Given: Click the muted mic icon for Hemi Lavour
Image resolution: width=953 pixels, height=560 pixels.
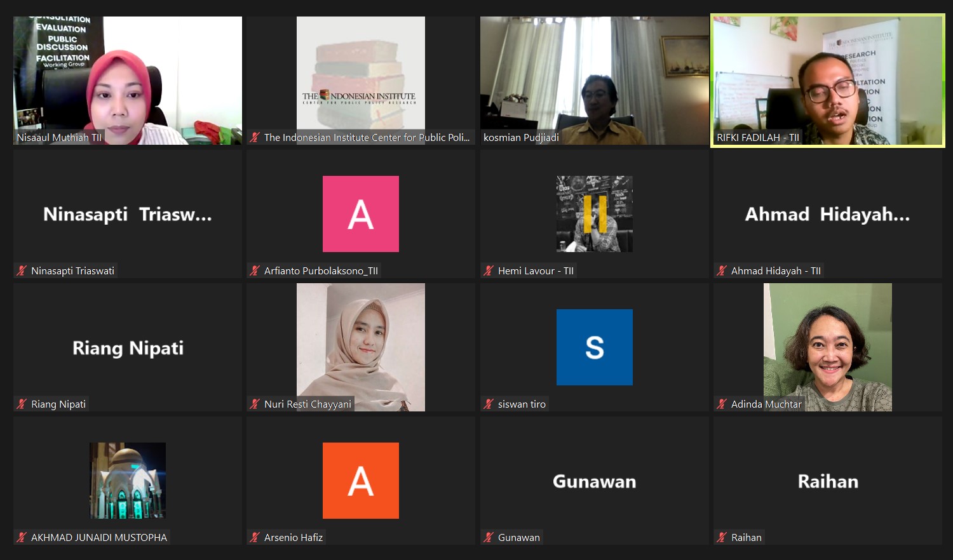Looking at the screenshot, I should [489, 271].
